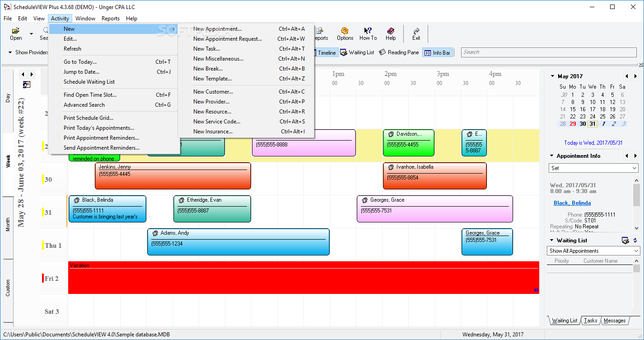Show next month in May 2017 calendar
The width and height of the screenshot is (644, 340).
coord(635,76)
